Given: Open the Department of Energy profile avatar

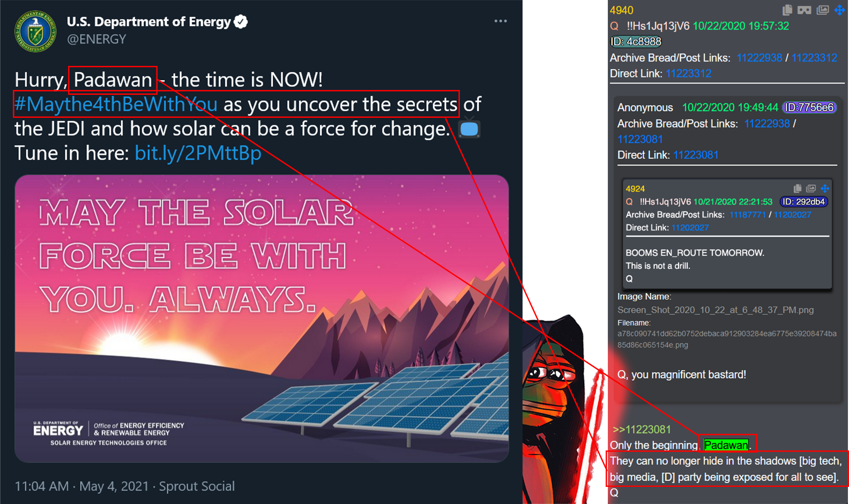Looking at the screenshot, I should [35, 32].
